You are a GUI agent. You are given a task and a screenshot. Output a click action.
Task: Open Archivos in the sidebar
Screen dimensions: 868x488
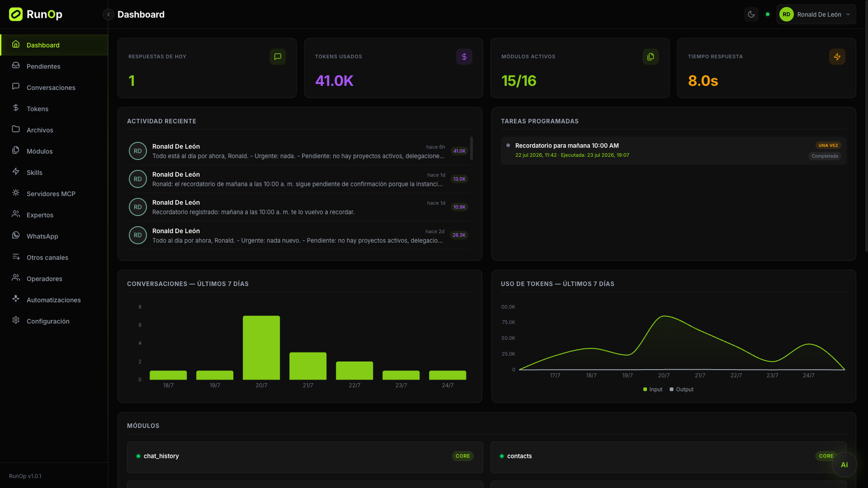[54, 130]
